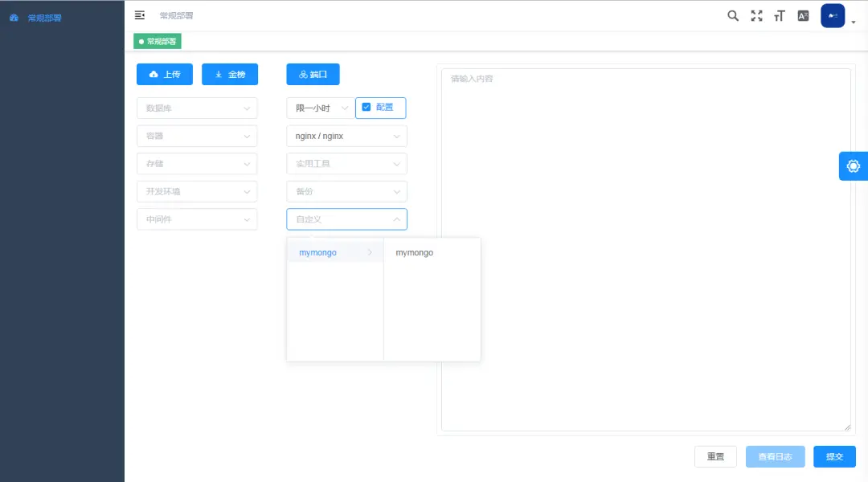Open 常规部署 in the left sidebar

44,18
